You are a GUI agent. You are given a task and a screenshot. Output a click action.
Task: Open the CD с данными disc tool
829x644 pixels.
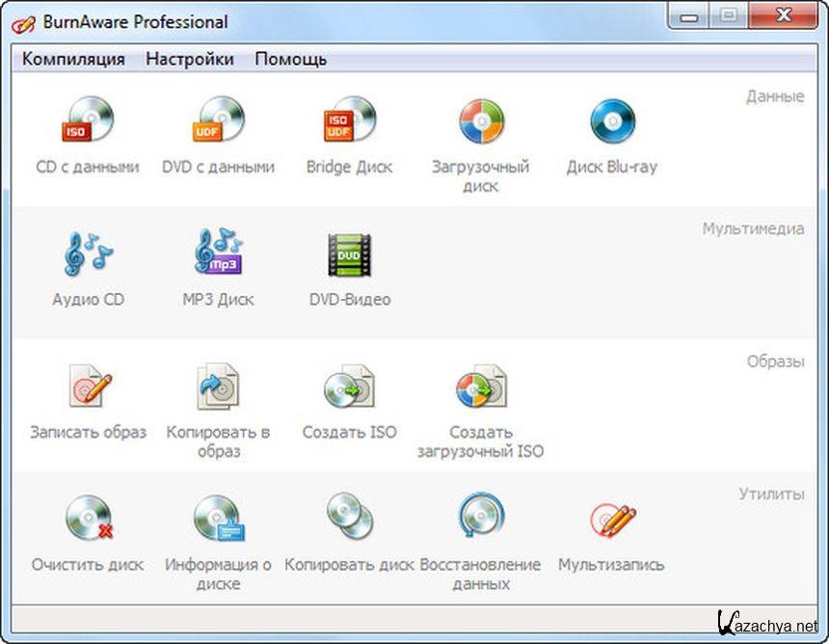tap(88, 123)
